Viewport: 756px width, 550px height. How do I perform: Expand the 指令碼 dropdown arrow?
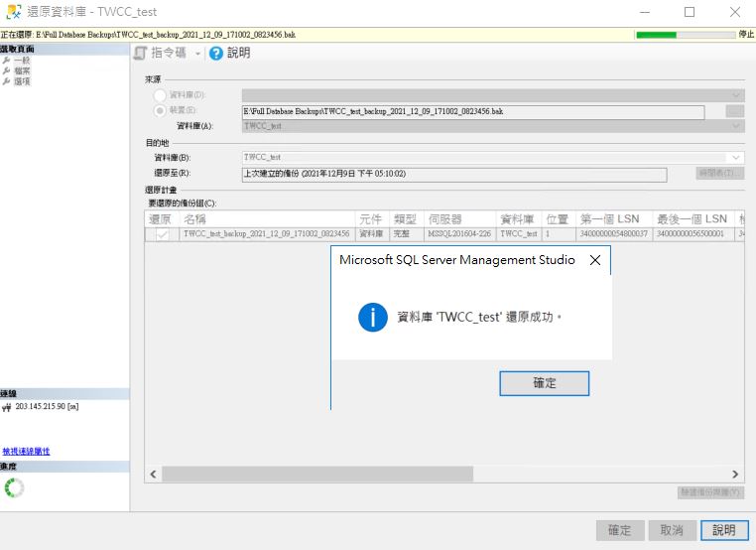pos(197,54)
